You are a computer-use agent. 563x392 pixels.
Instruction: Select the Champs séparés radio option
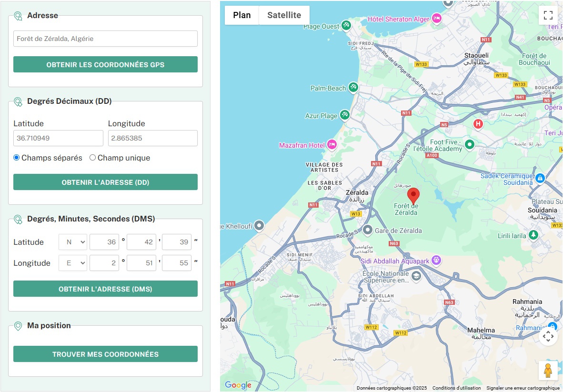tap(17, 158)
